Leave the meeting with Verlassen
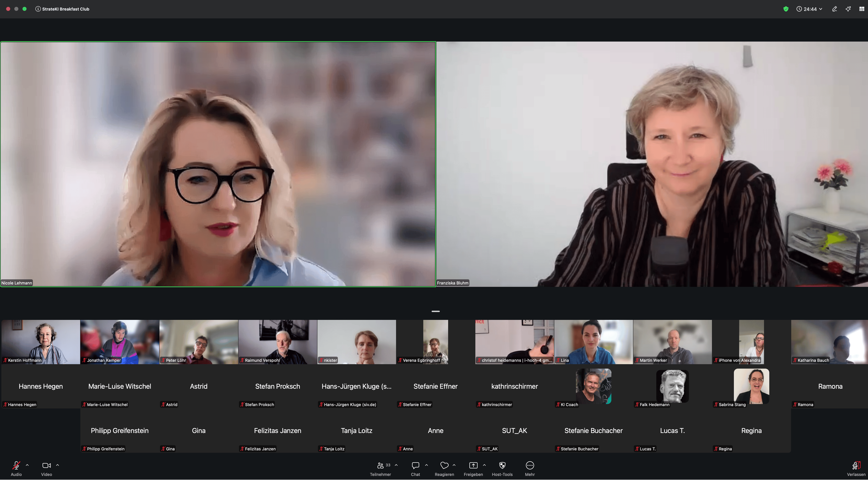Screen dimensions: 868x480 (856, 469)
